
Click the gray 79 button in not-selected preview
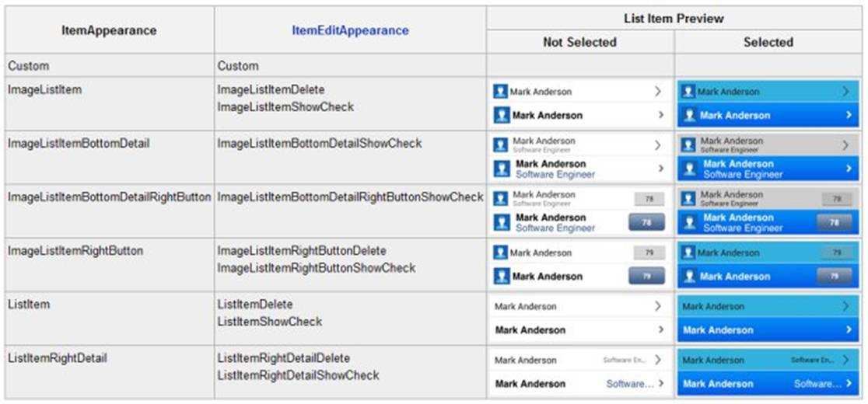tap(649, 253)
